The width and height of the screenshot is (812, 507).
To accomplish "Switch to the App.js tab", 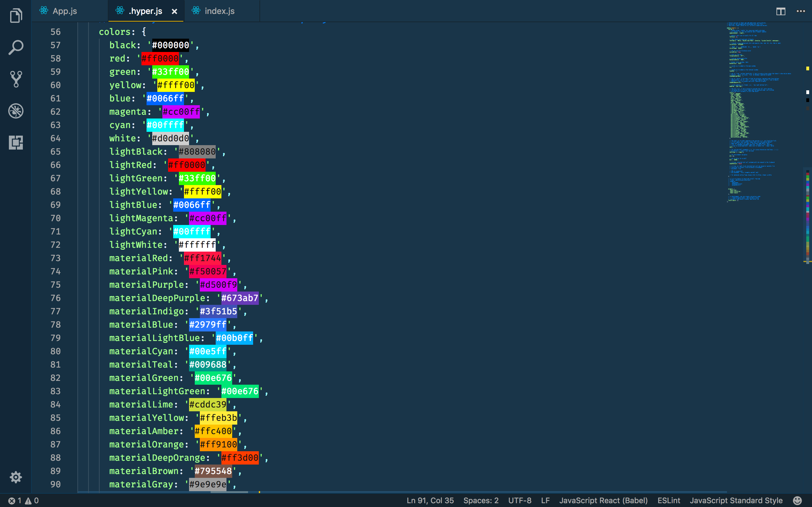I will tap(65, 11).
